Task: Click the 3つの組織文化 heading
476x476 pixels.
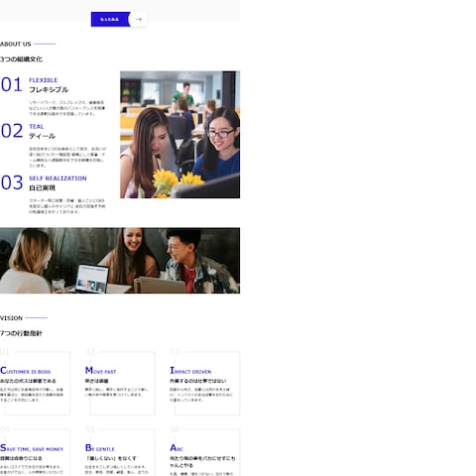Action: click(x=21, y=59)
